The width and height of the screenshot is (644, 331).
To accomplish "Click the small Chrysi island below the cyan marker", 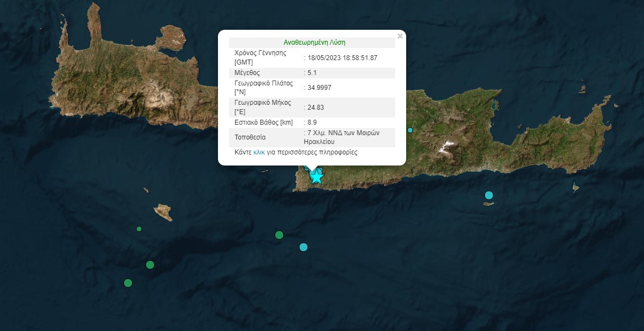I will pos(488,204).
